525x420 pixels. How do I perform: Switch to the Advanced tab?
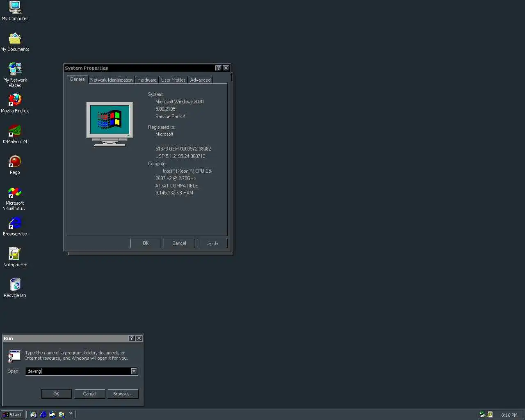(200, 80)
